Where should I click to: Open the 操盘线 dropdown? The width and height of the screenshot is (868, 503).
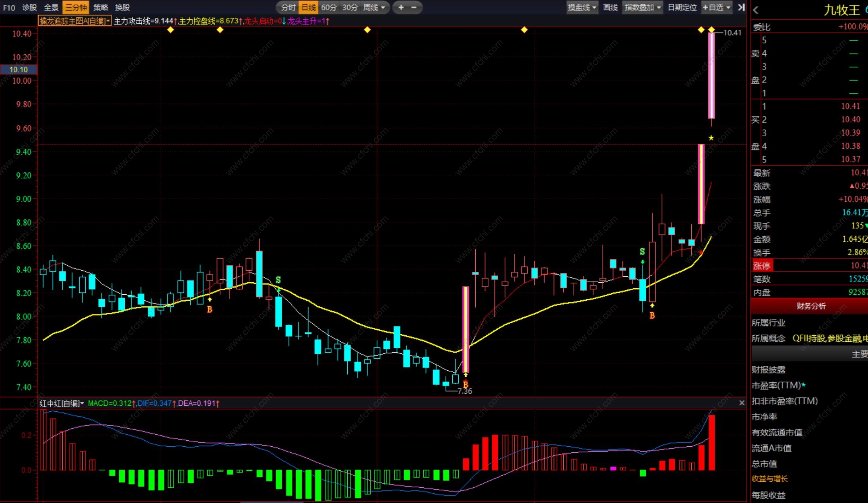(x=582, y=7)
